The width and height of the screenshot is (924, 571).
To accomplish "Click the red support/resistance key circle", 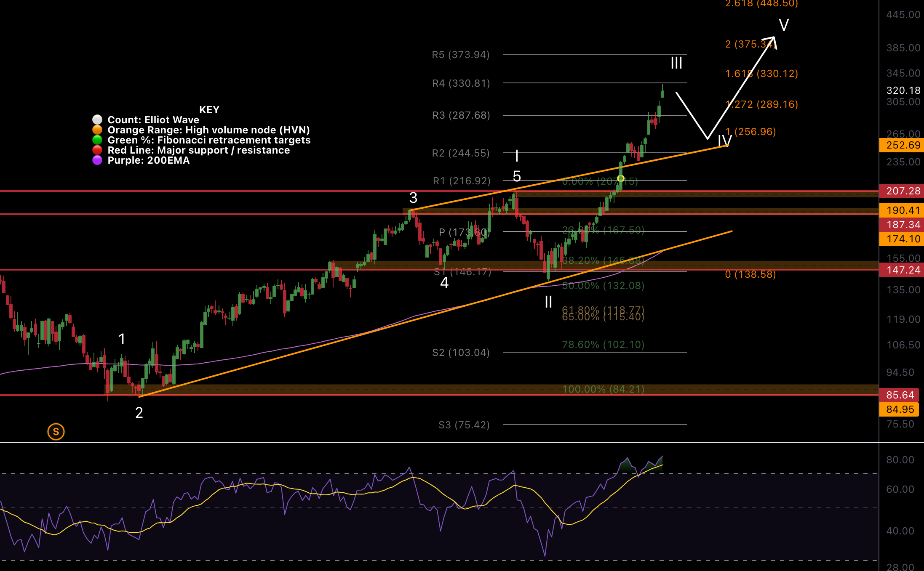I will 97,150.
